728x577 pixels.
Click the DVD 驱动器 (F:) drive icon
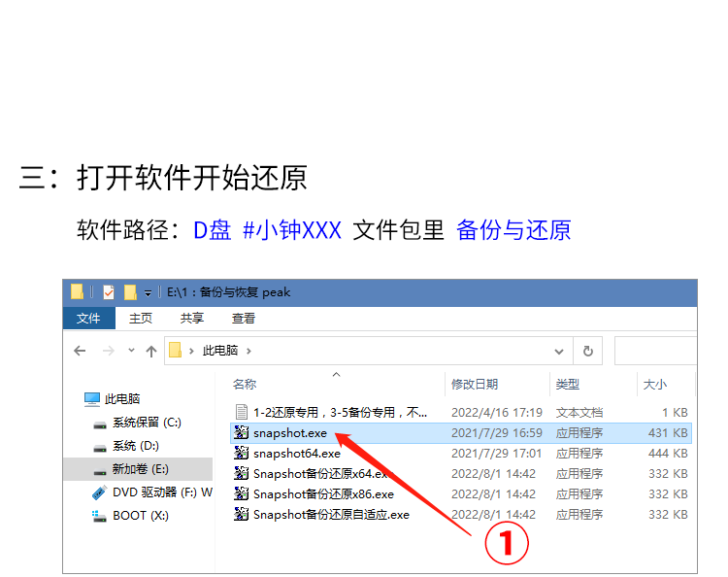tap(99, 492)
